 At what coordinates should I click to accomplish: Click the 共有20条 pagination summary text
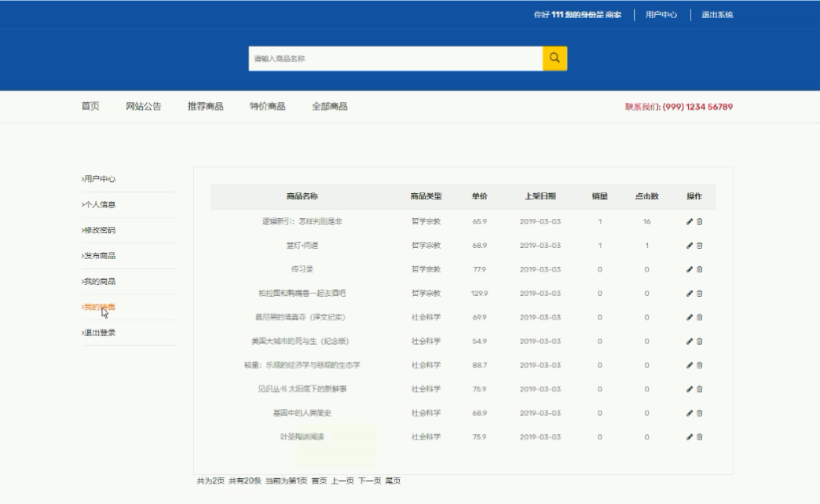pyautogui.click(x=245, y=480)
